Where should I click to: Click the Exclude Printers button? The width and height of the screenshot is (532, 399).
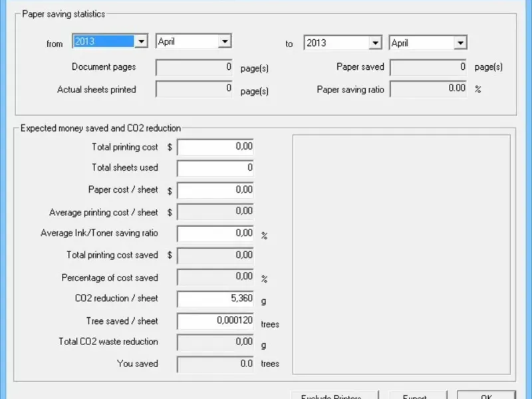(x=334, y=396)
